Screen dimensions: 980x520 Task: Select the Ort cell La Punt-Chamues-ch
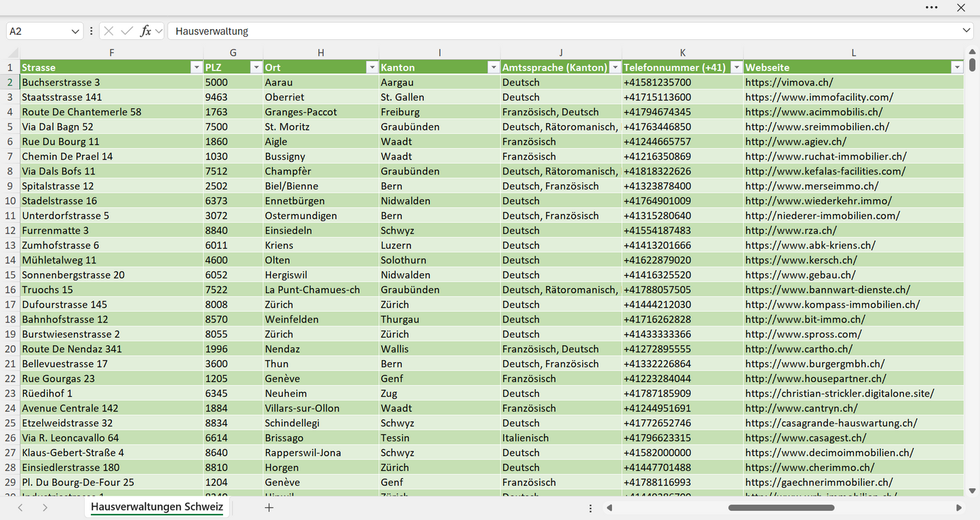pyautogui.click(x=321, y=290)
